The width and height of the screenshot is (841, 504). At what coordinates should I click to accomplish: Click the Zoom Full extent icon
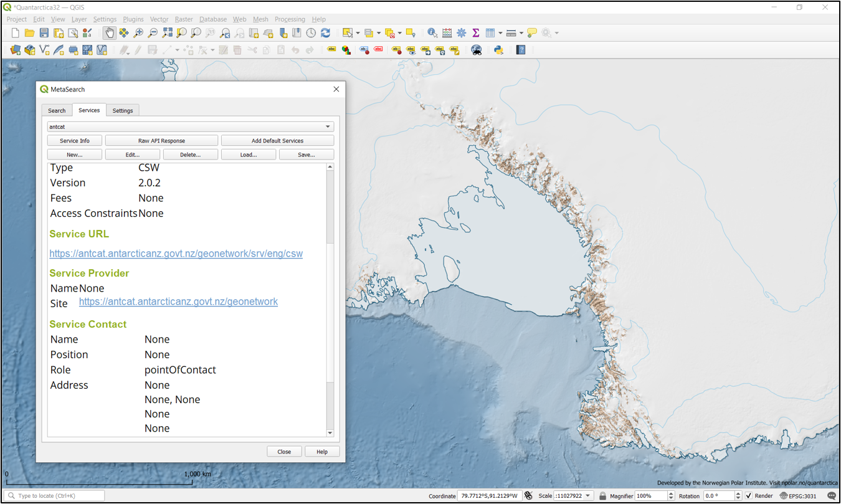coord(167,33)
